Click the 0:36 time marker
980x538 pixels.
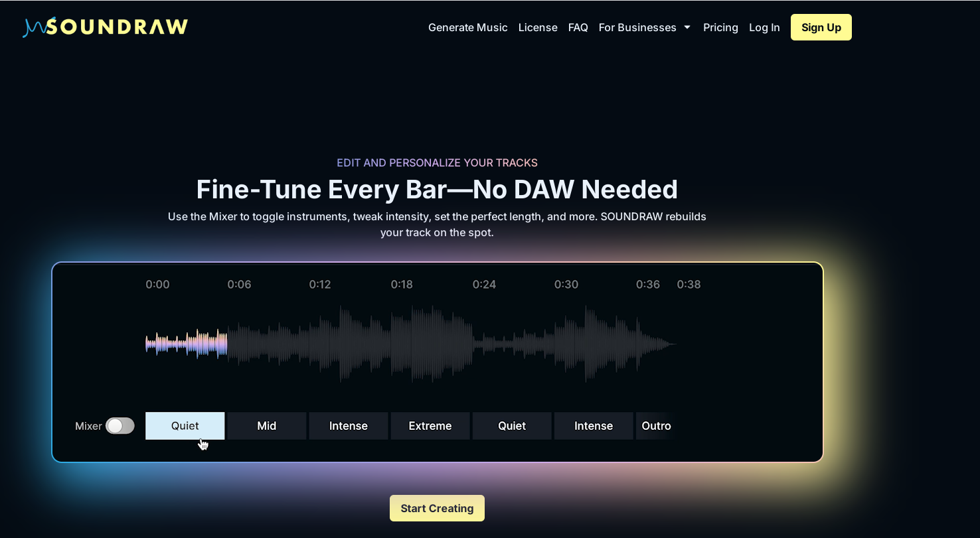click(648, 285)
